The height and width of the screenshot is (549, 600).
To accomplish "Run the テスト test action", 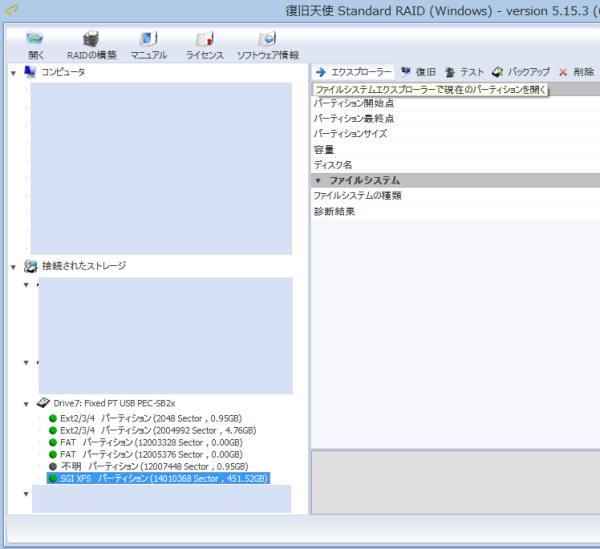I will pos(464,72).
